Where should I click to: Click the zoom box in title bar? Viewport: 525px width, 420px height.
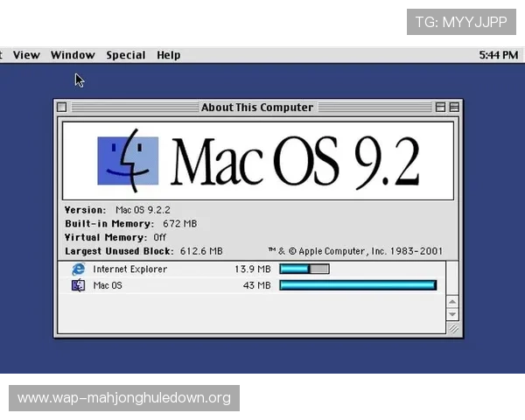440,107
